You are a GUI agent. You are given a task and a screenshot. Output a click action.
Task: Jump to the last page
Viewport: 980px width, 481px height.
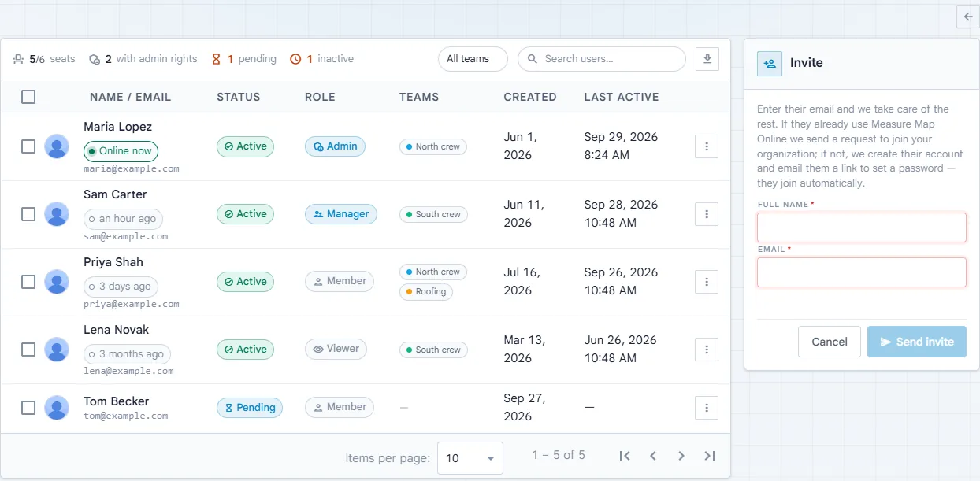pyautogui.click(x=710, y=456)
